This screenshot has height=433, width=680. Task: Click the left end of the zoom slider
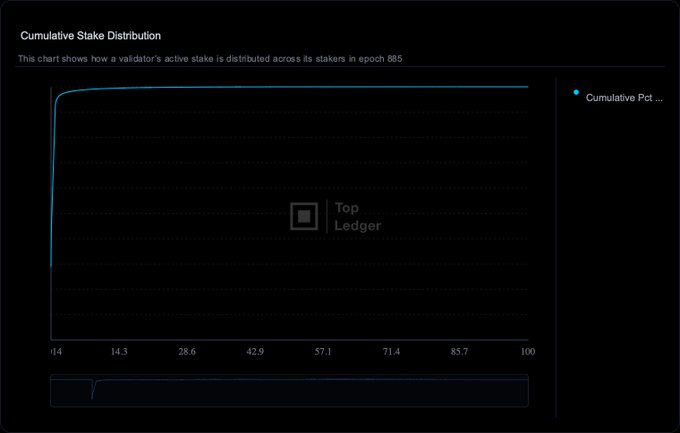click(52, 390)
